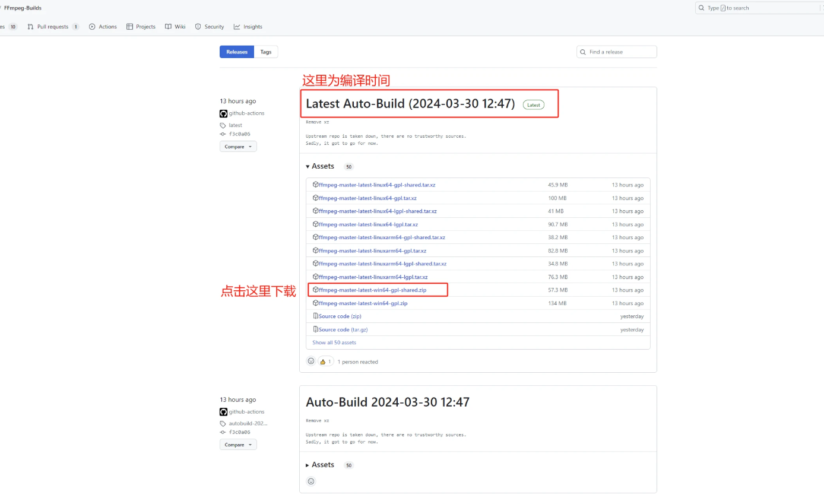Download ffmpeg-master-latest-linuxarm64-gpl-shared.tar.xz
Viewport: 824px width, 504px height.
tap(382, 237)
